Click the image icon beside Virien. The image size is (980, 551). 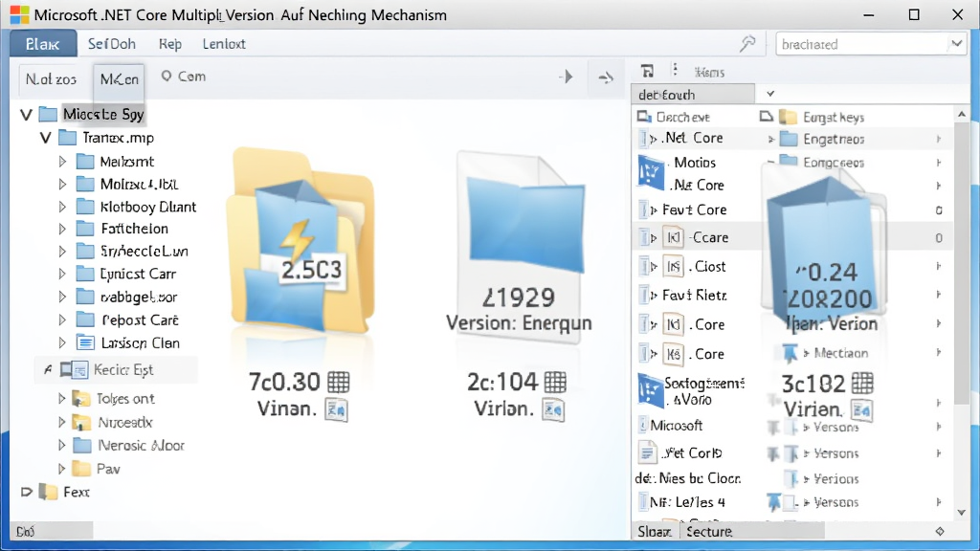tap(862, 410)
